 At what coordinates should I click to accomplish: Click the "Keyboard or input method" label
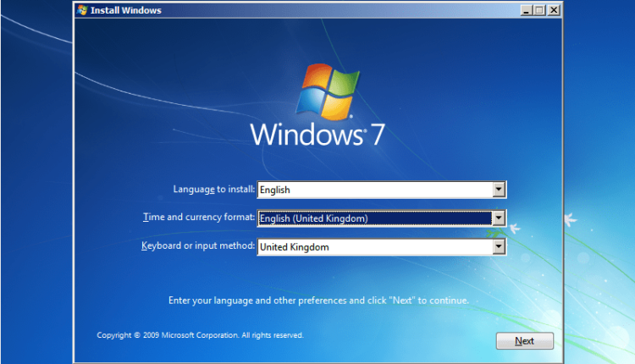pyautogui.click(x=197, y=245)
